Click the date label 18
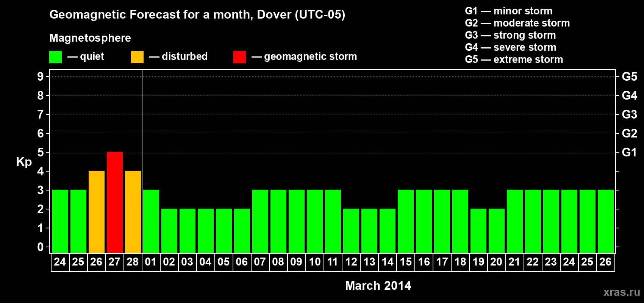Screen dimensions: 644x303 [x=460, y=262]
